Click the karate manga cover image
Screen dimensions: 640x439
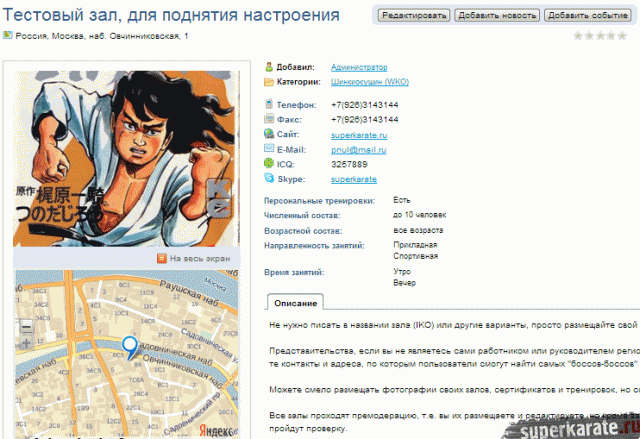(126, 159)
